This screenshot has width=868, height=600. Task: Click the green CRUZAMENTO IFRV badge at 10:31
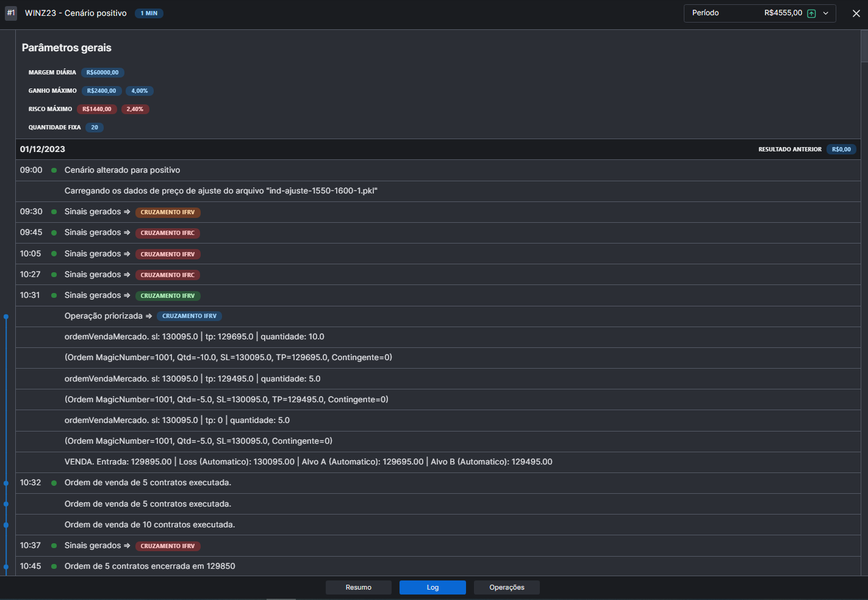(x=168, y=296)
